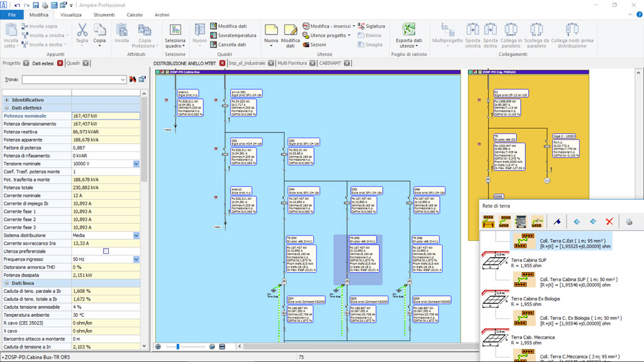
Task: Open the Frequenza ingresso dropdown
Action: 136,260
